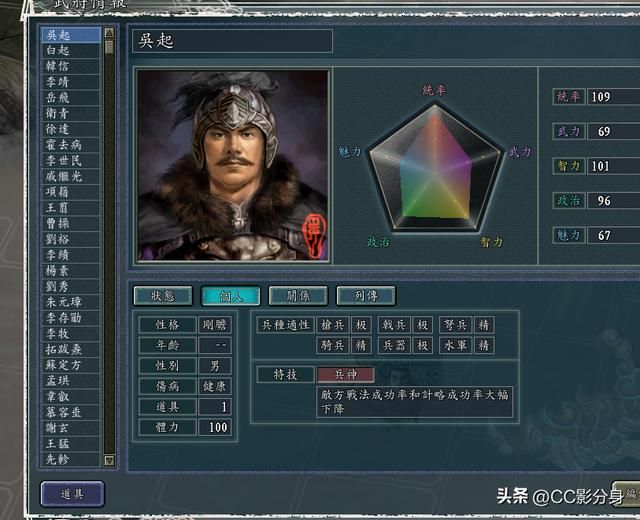Screen dimensions: 640x520
Task: Pick 孟珙 from the list
Action: pos(71,381)
